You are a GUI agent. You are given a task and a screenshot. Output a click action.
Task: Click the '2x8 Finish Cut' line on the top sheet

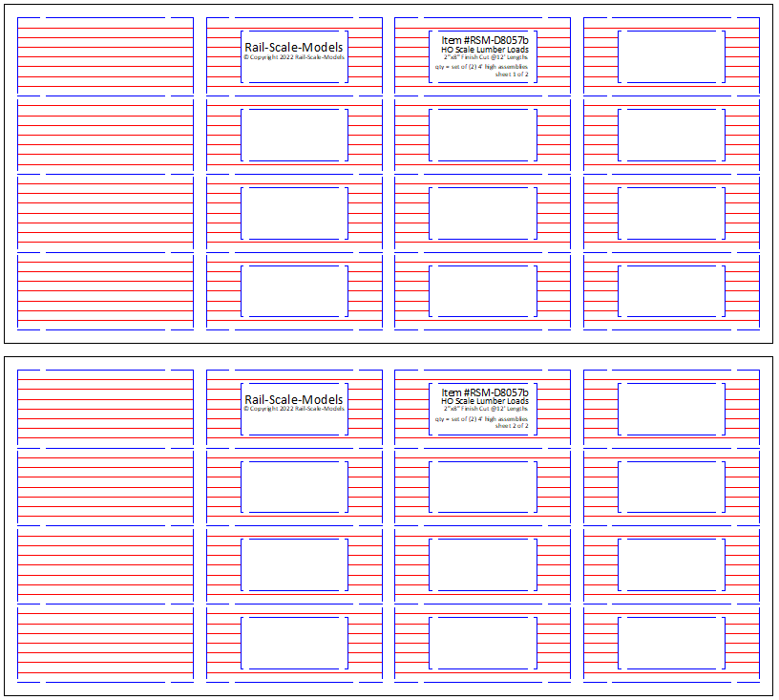pos(484,57)
